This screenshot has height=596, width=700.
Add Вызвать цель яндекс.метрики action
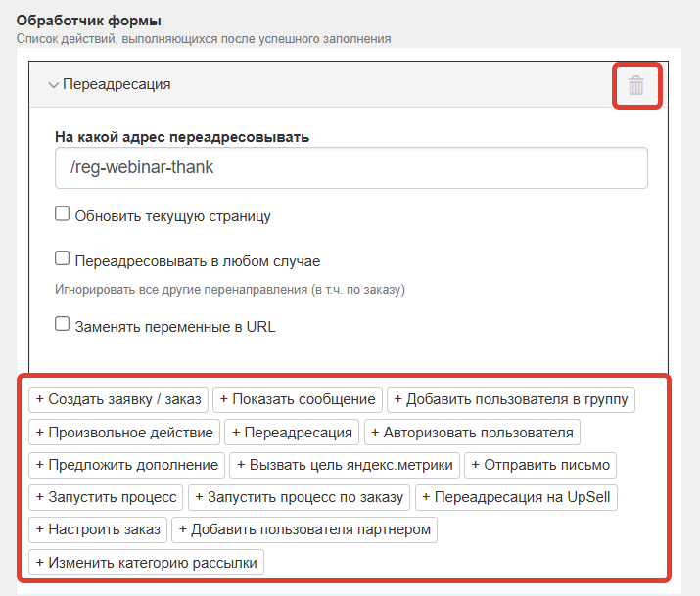(345, 465)
